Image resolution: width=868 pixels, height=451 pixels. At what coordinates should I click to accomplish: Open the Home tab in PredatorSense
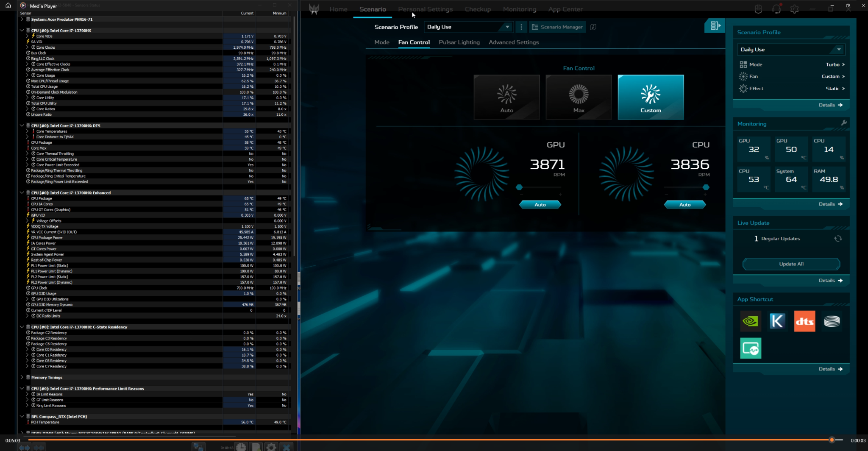pyautogui.click(x=338, y=9)
